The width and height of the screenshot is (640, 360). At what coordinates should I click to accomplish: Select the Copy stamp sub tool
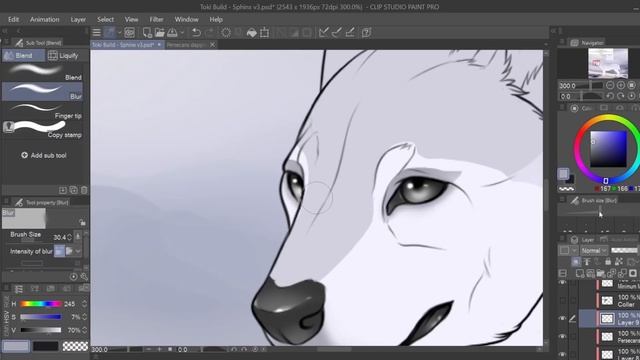[42, 129]
